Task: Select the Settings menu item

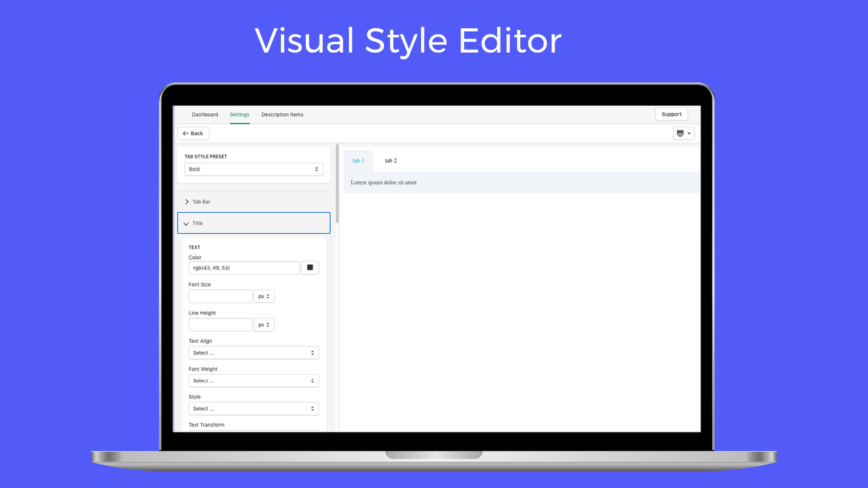Action: [x=239, y=115]
